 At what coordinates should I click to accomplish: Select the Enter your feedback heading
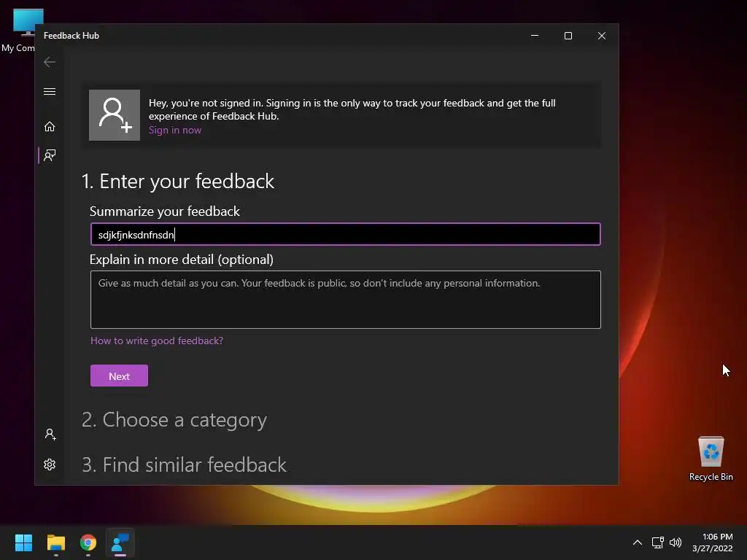[x=178, y=182]
